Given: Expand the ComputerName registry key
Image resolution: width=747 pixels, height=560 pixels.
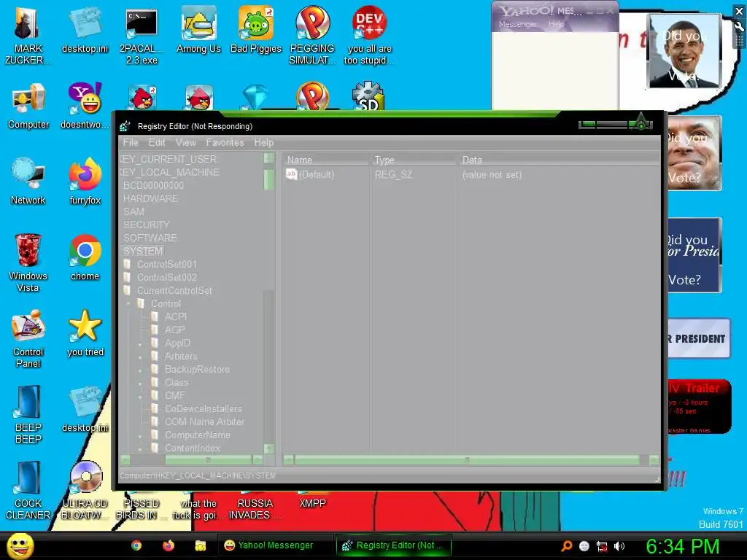Looking at the screenshot, I should [140, 436].
